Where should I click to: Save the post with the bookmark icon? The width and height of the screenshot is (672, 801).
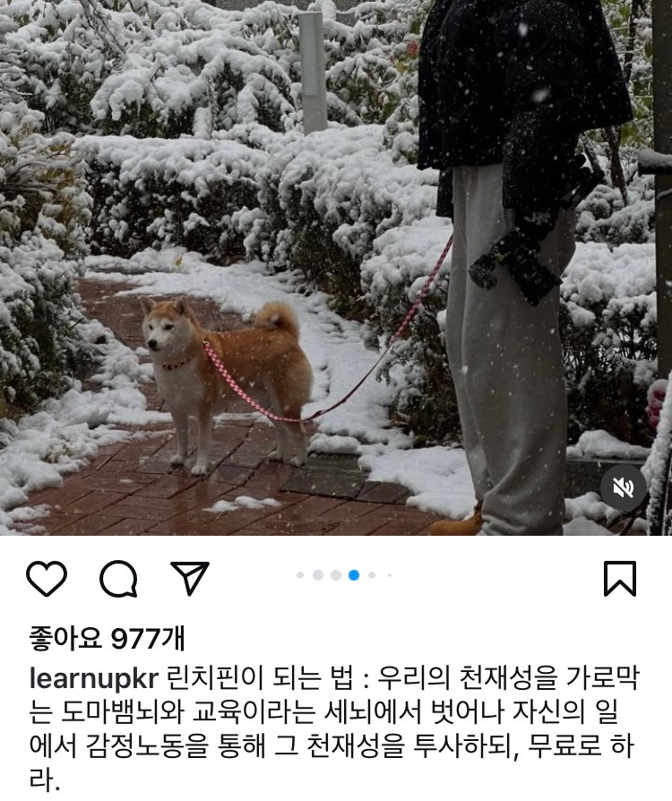tap(620, 578)
